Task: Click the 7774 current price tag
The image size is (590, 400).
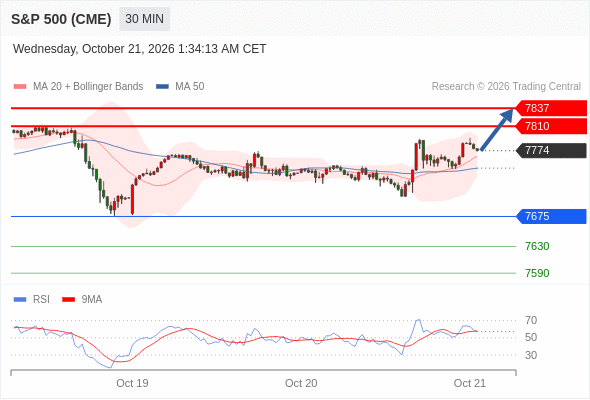Action: tap(551, 151)
